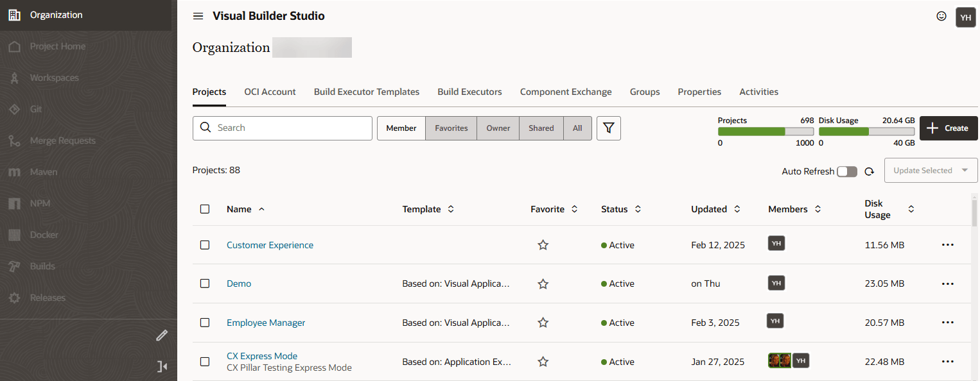The height and width of the screenshot is (381, 980).
Task: Click the Create button
Action: click(x=948, y=128)
